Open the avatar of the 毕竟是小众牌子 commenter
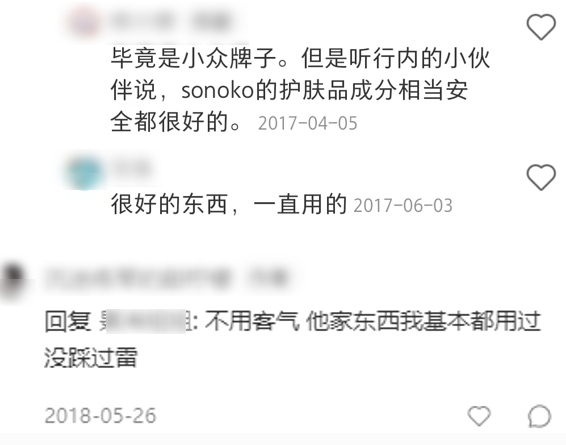The image size is (566, 445). click(x=85, y=21)
